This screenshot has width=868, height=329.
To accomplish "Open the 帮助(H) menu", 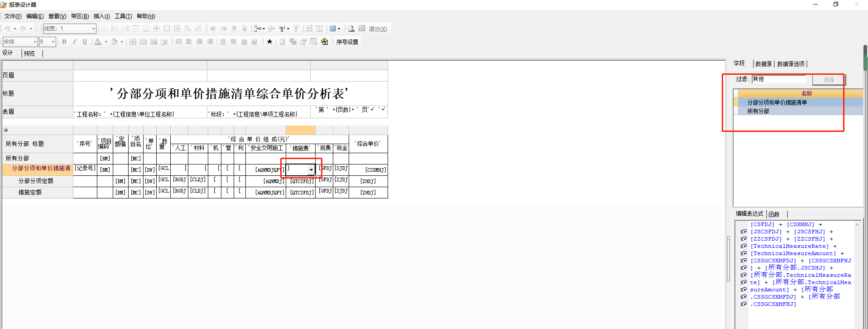I will coord(146,16).
